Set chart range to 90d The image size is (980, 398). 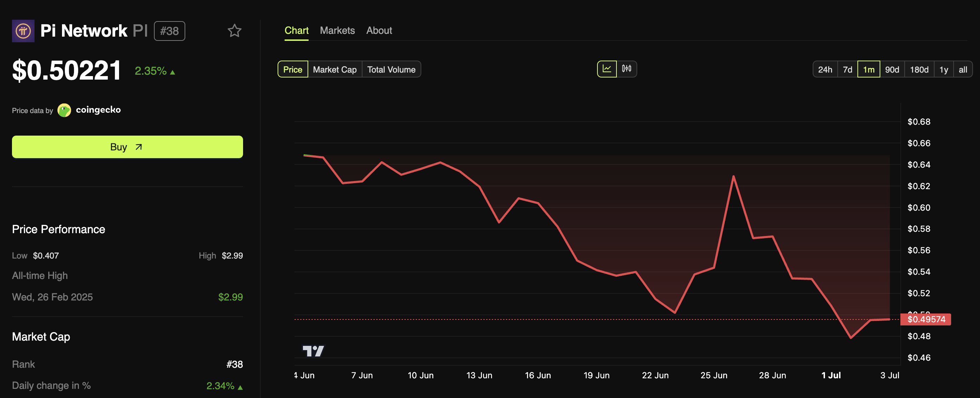pos(892,69)
